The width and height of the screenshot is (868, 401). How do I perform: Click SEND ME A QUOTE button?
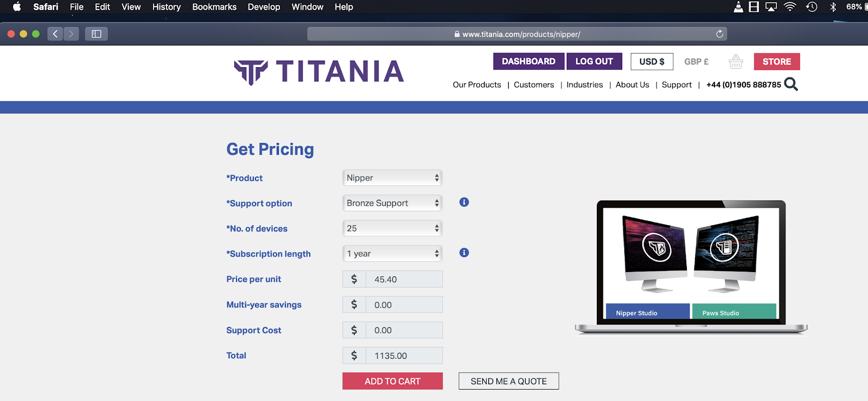click(x=508, y=381)
